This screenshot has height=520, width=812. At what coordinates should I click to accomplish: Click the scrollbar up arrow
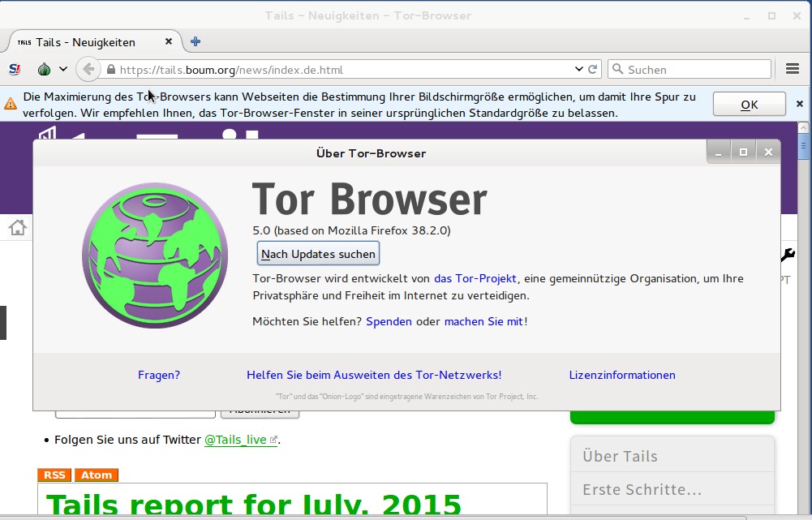(803, 127)
